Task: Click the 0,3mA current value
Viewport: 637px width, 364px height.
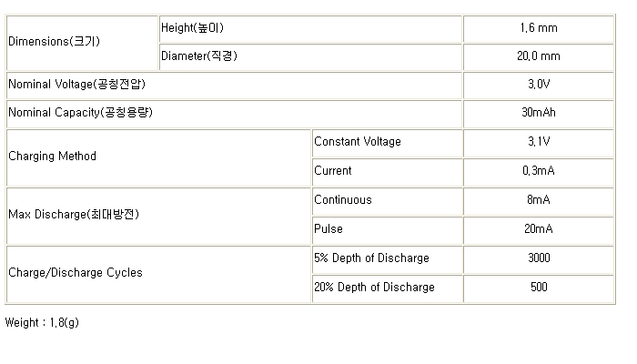Action: (x=538, y=171)
